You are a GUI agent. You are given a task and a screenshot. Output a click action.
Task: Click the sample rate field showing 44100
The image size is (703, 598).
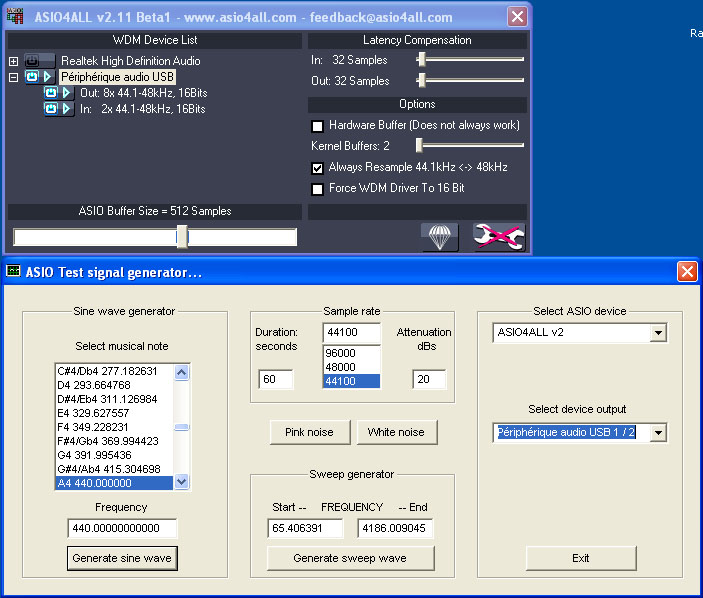click(x=351, y=333)
